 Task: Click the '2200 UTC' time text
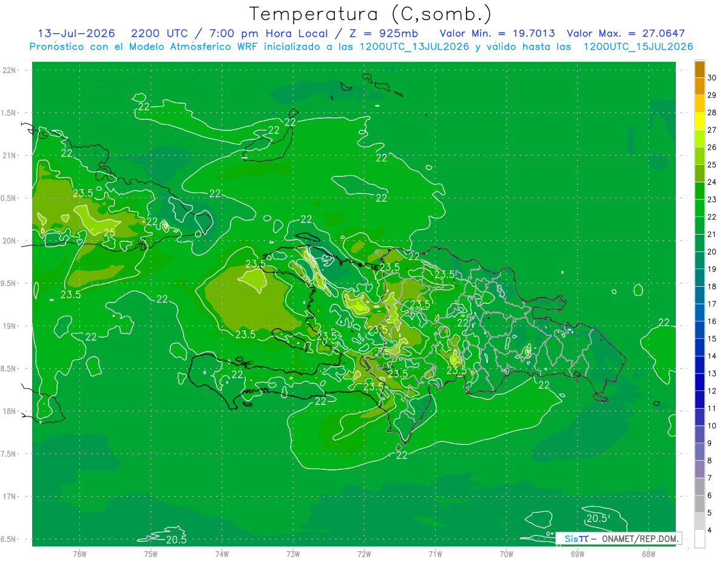coord(159,33)
